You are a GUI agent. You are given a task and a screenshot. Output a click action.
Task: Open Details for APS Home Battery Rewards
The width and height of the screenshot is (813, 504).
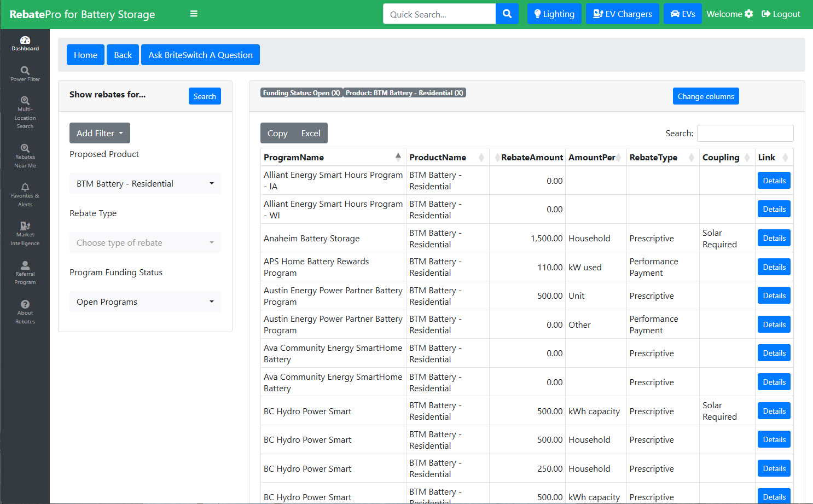[x=774, y=267]
